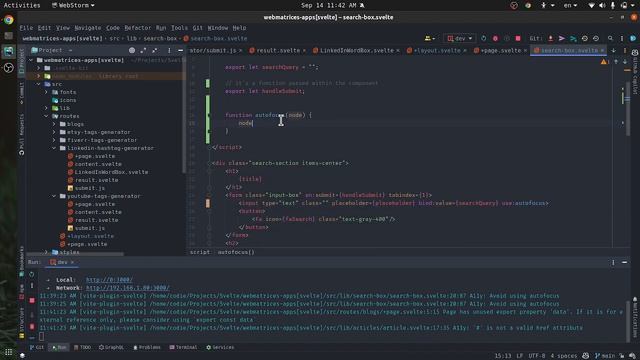The image size is (640, 360).
Task: Click the select opened file target icon
Action: [132, 50]
